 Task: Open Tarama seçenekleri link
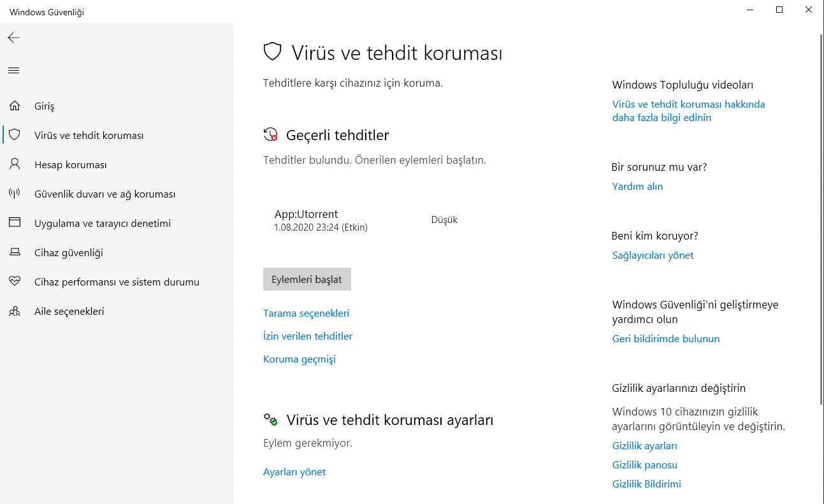(x=306, y=313)
